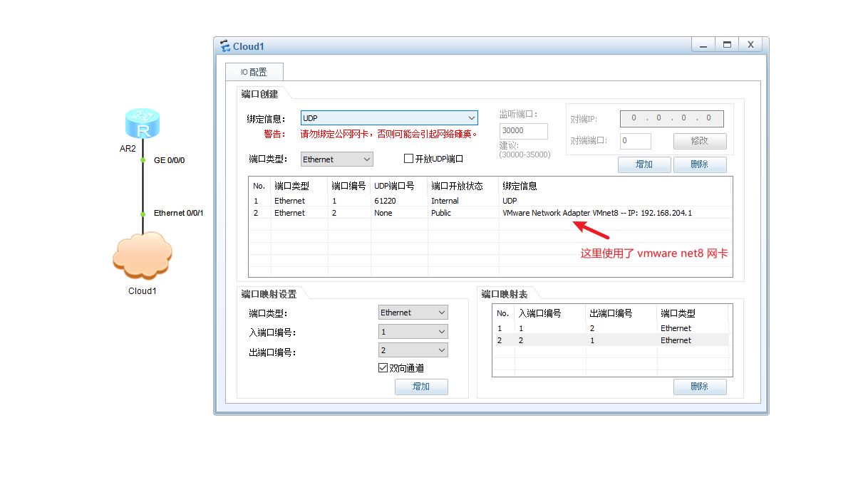Click the AR2 router icon

pyautogui.click(x=143, y=124)
